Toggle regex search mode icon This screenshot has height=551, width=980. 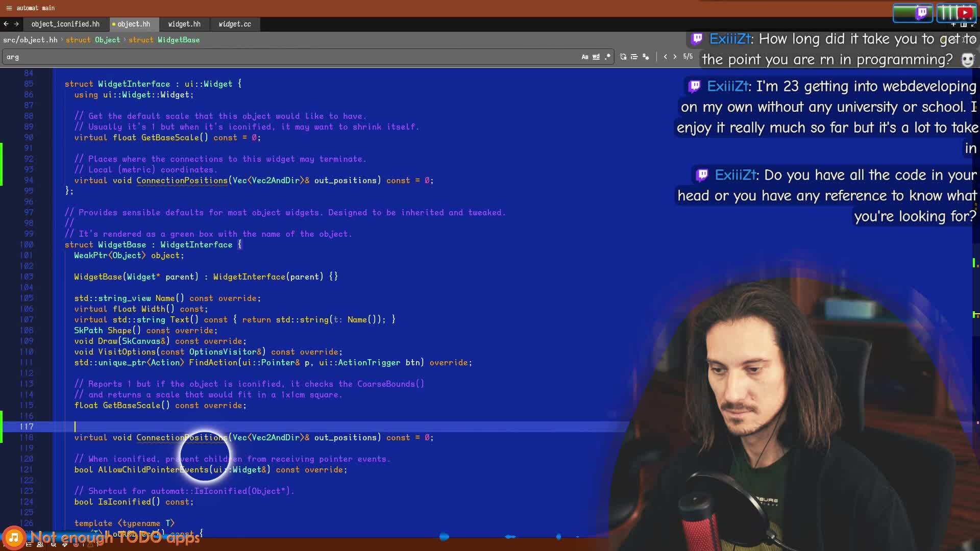607,57
